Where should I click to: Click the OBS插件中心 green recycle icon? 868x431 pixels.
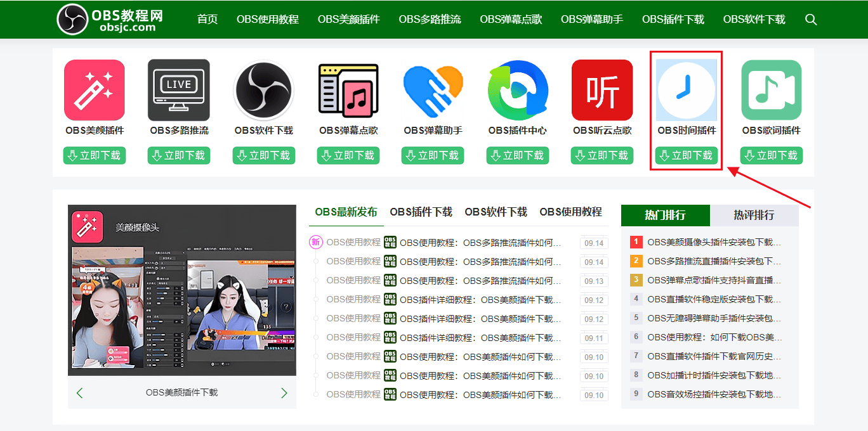(x=517, y=89)
